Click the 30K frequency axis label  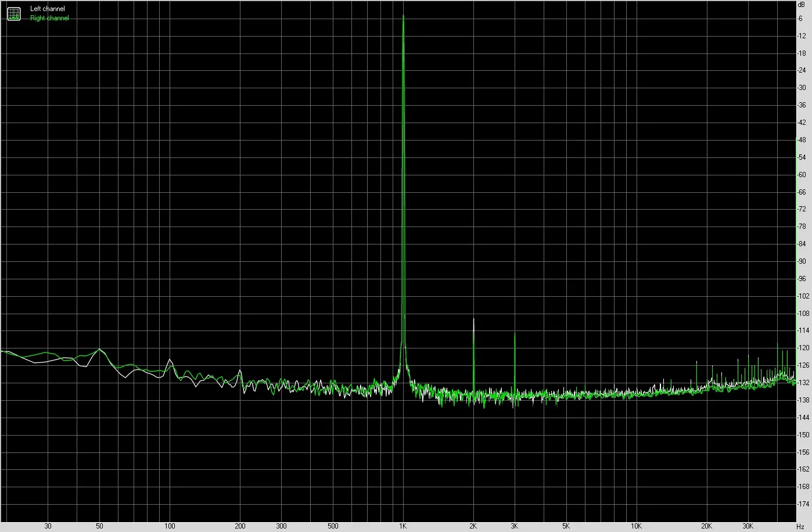coord(748,527)
